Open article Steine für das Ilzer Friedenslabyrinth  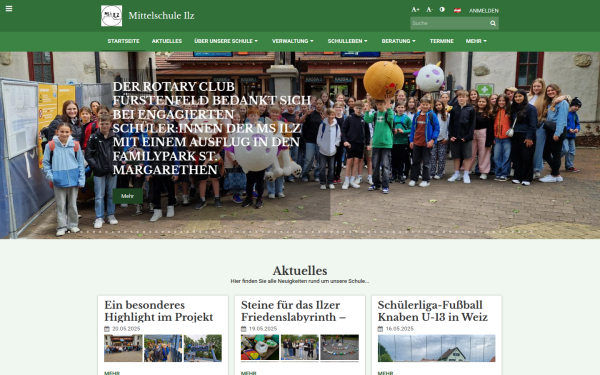(x=293, y=311)
